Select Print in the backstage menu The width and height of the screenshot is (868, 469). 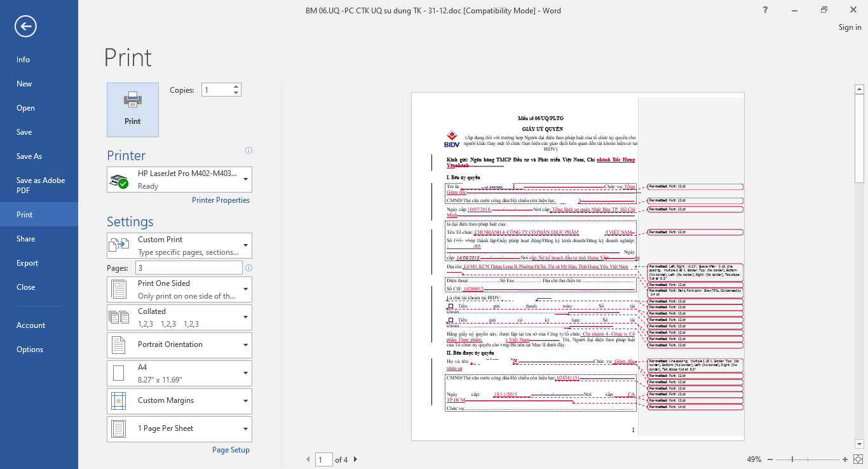click(x=39, y=215)
